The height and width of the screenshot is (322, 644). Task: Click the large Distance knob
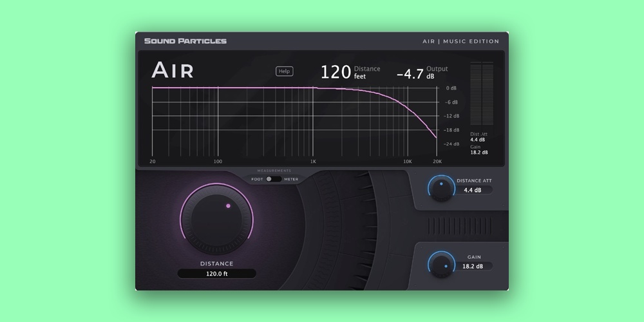217,220
